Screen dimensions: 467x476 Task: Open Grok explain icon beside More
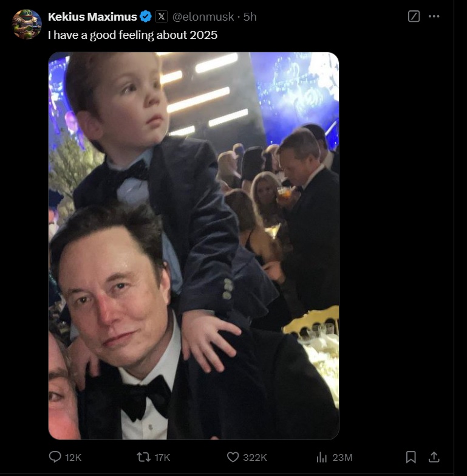point(414,17)
